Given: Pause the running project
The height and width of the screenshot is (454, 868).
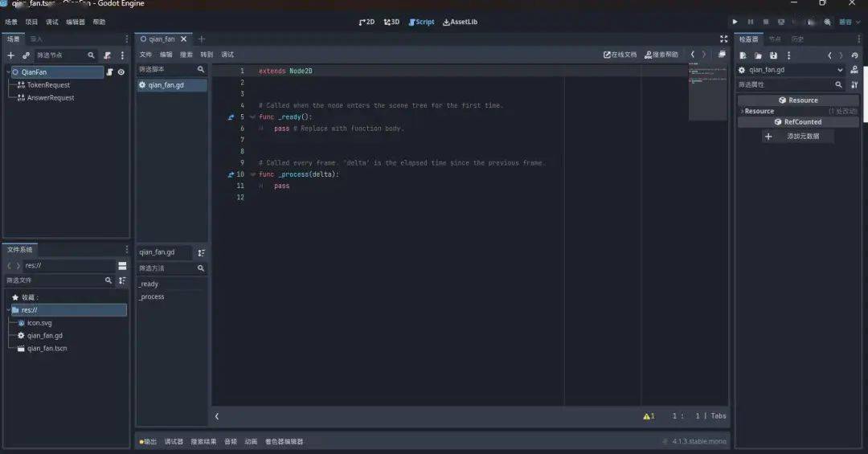Looking at the screenshot, I should (751, 22).
